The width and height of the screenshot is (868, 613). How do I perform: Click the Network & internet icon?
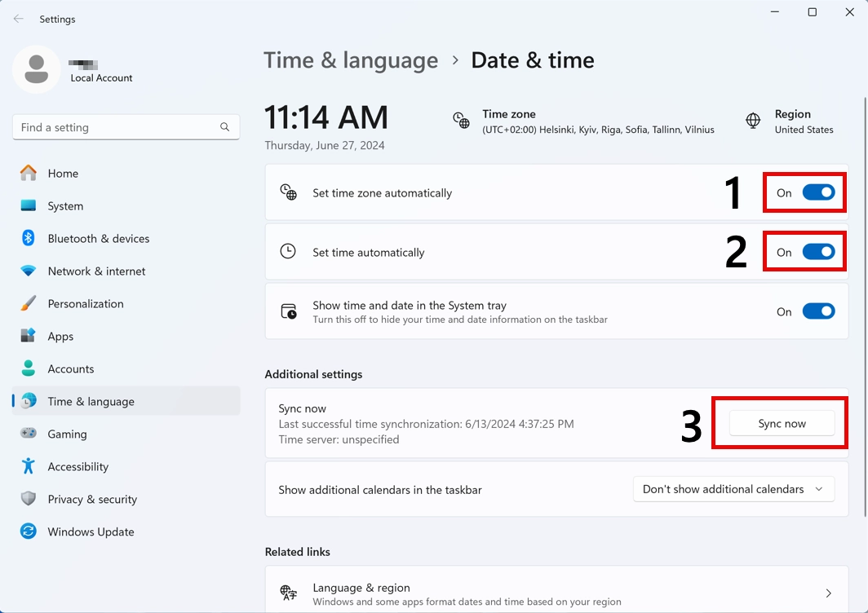coord(28,271)
